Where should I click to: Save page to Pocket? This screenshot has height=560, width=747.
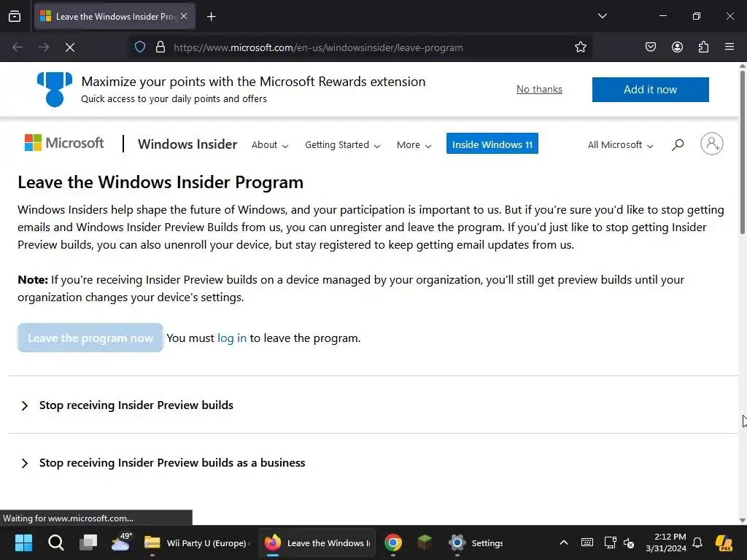pyautogui.click(x=650, y=47)
